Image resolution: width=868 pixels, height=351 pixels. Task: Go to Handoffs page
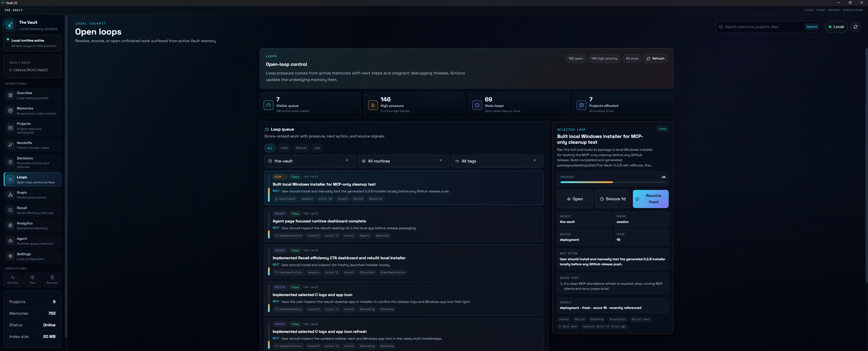click(x=32, y=145)
